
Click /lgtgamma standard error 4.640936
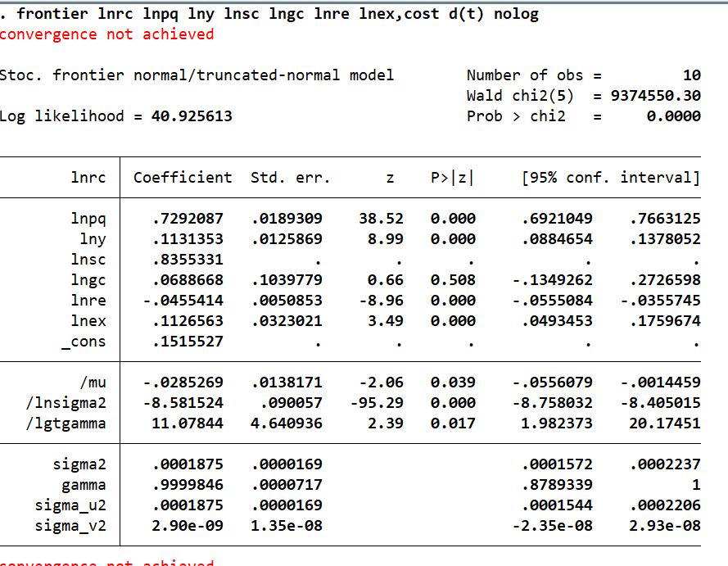pyautogui.click(x=287, y=423)
